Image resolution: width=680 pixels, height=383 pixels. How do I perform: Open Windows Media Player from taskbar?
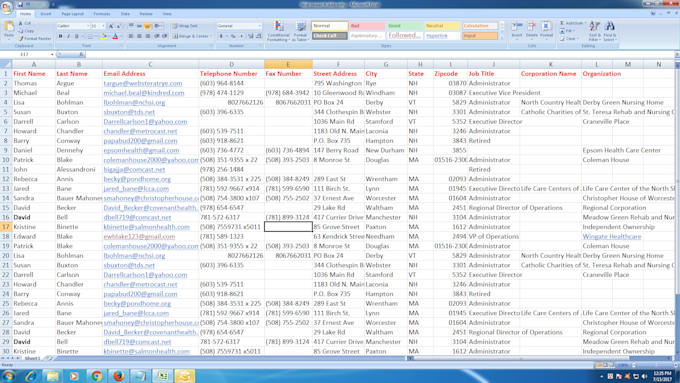(74, 376)
